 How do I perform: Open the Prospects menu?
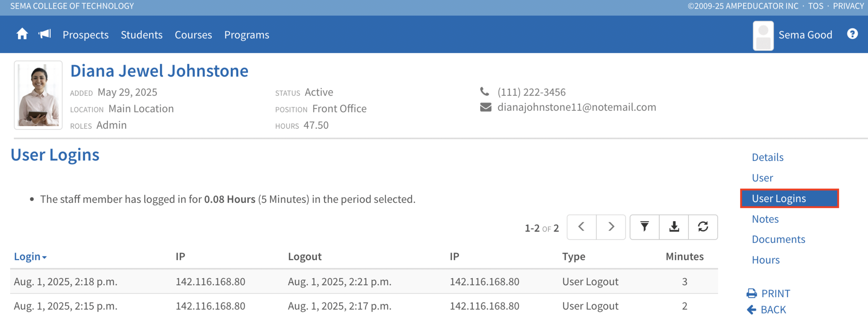(85, 35)
